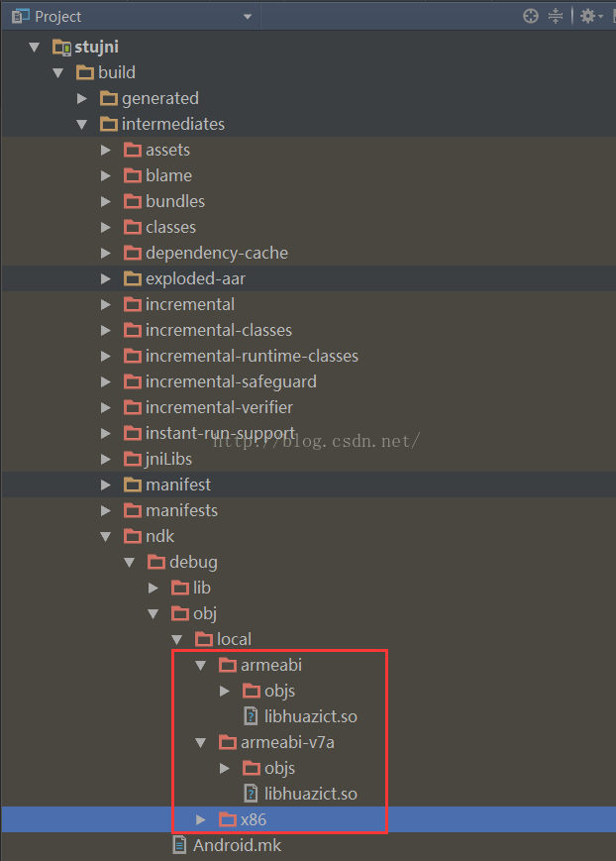Screen dimensions: 616x861
Task: Click the stujni module icon
Action: (62, 47)
